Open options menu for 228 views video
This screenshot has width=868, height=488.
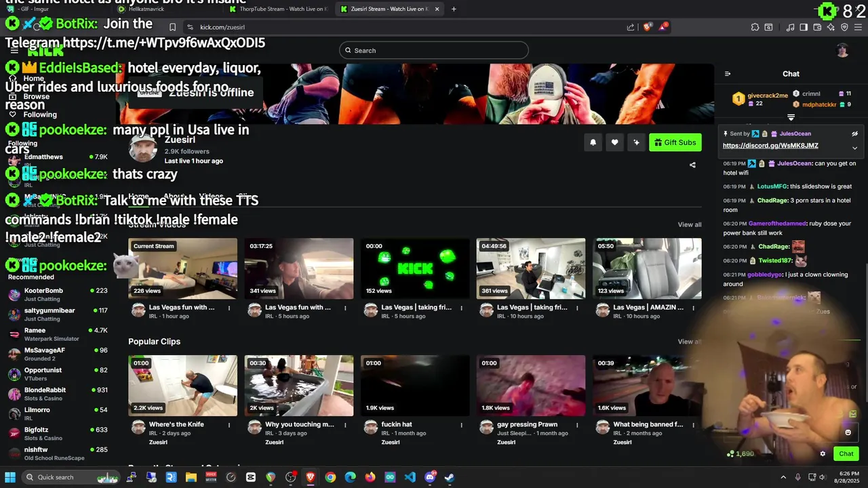[x=229, y=308]
